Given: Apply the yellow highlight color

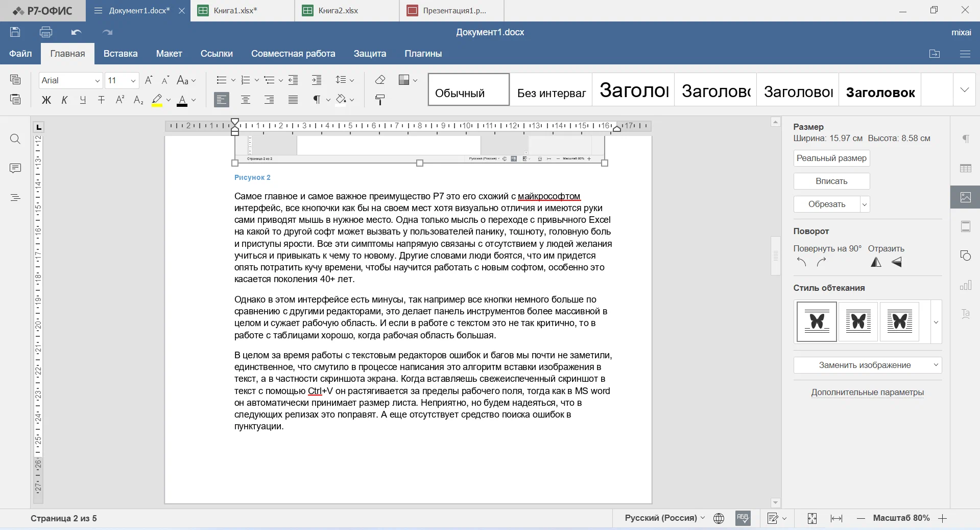Looking at the screenshot, I should tap(157, 100).
